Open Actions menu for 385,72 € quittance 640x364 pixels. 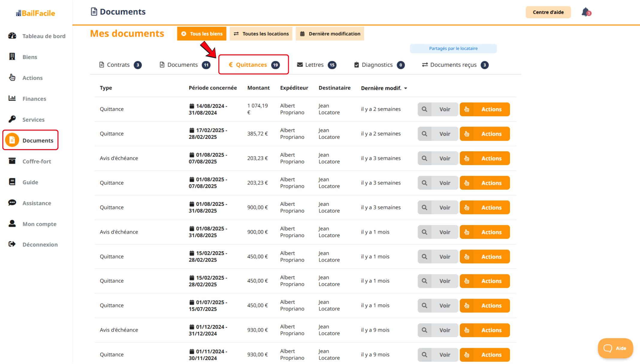pyautogui.click(x=484, y=134)
